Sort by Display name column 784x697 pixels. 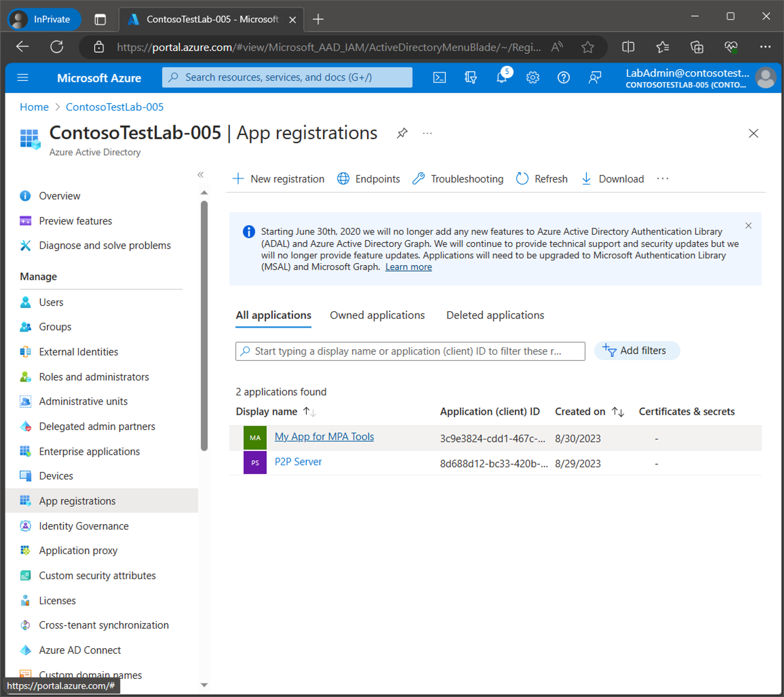pyautogui.click(x=275, y=411)
